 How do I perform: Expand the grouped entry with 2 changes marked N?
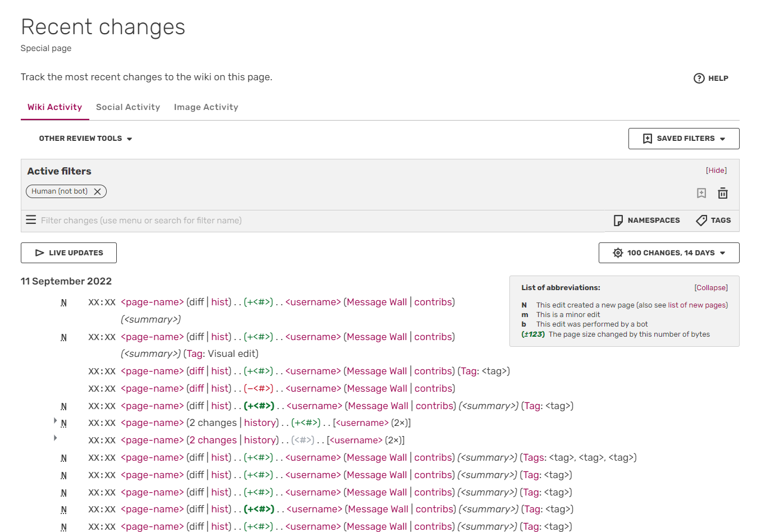coord(55,420)
